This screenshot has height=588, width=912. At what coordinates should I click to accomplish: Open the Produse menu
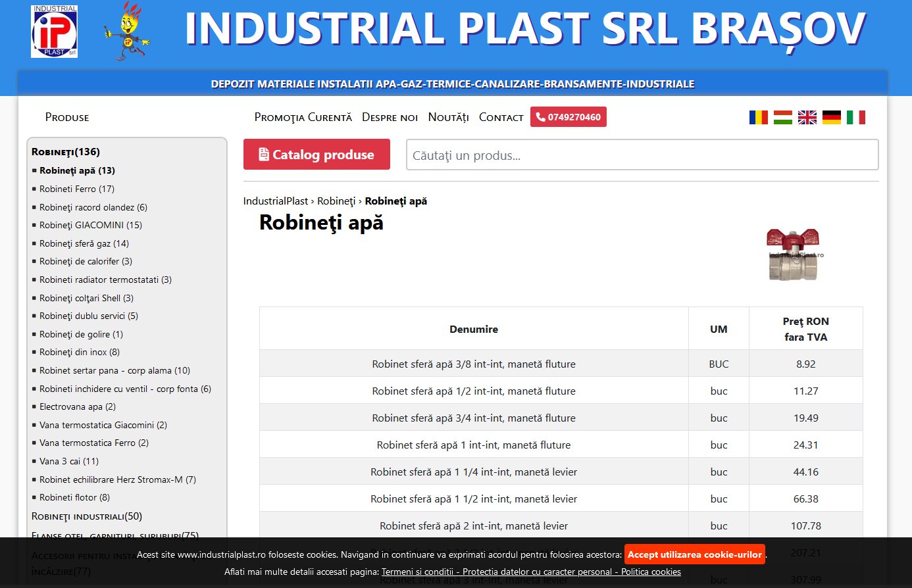point(67,117)
